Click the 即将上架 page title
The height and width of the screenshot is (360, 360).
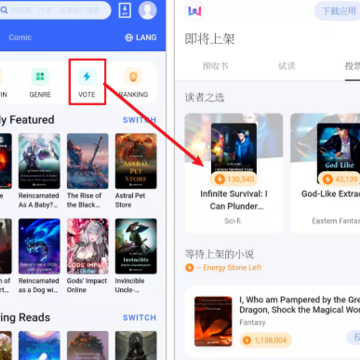(x=210, y=39)
